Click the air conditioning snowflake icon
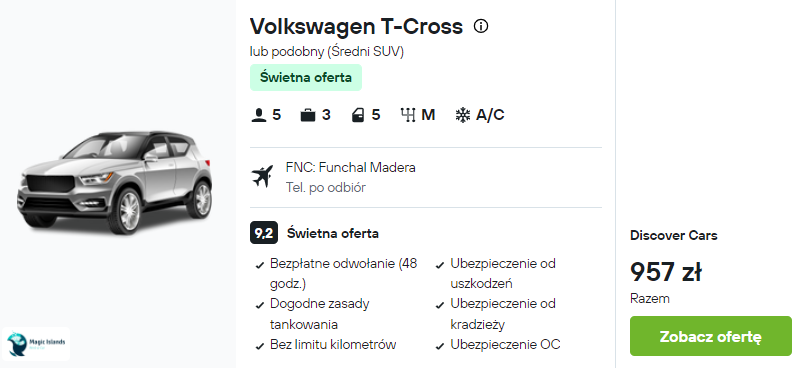Viewport: 800px width, 368px height. click(463, 115)
